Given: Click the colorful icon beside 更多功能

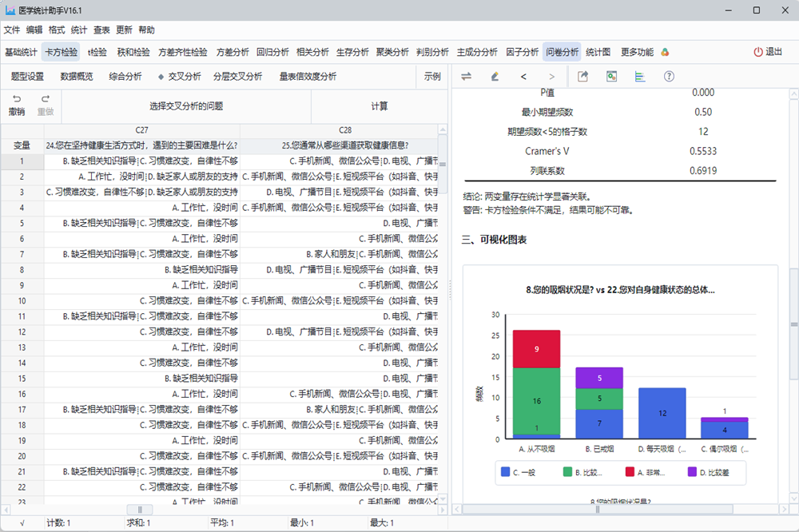Looking at the screenshot, I should pyautogui.click(x=664, y=52).
